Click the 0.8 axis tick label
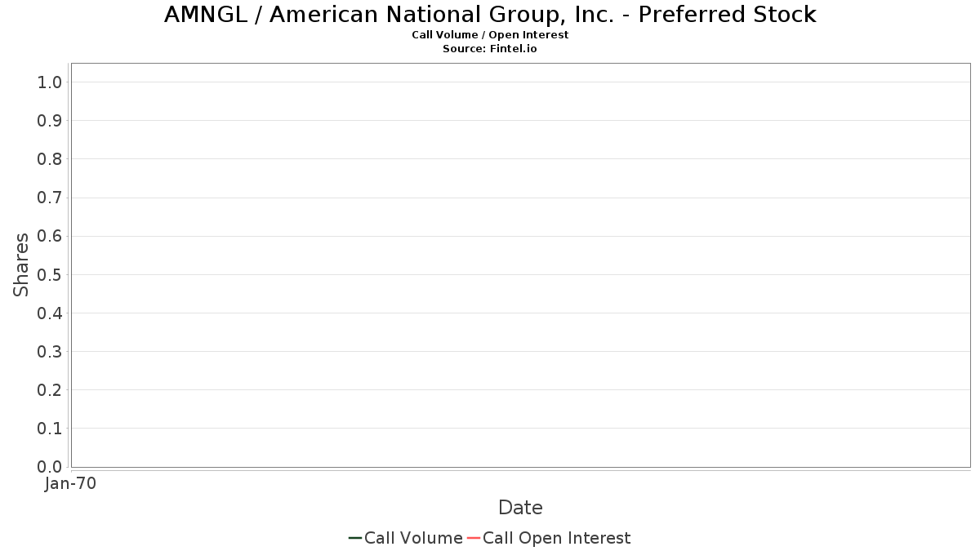The height and width of the screenshot is (551, 980). 50,159
